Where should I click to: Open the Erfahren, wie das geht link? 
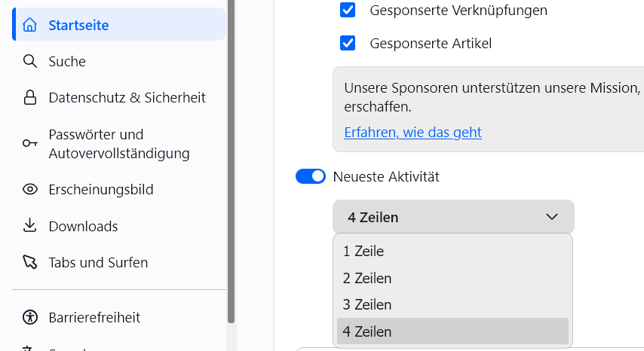412,133
